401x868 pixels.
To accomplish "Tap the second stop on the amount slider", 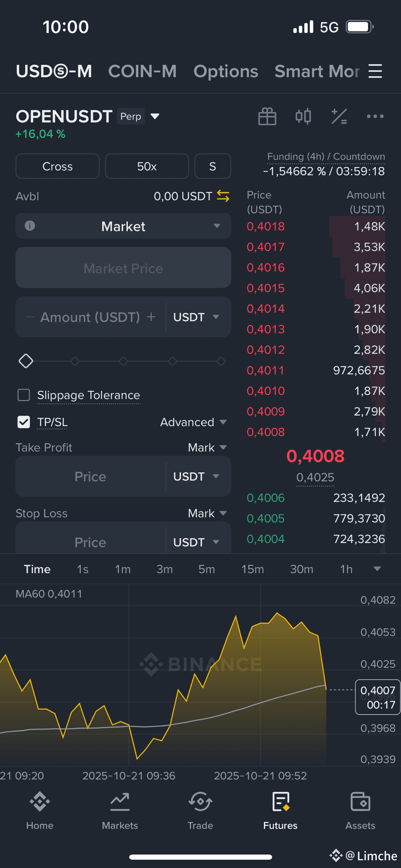I will tap(75, 361).
